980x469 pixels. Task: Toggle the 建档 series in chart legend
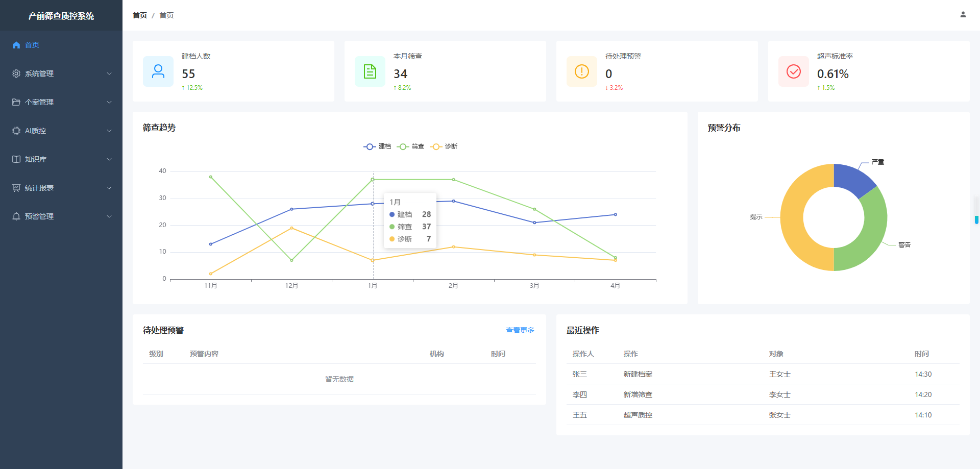pyautogui.click(x=377, y=146)
